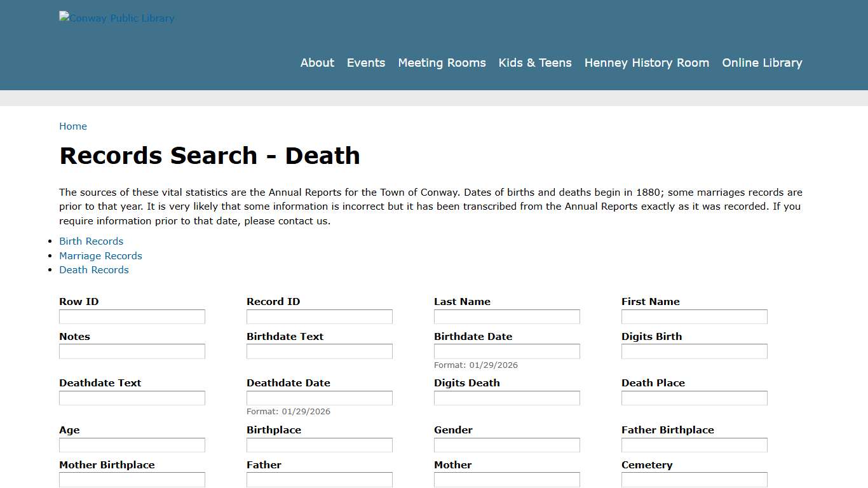Screen dimensions: 868x488
Task: Open the Events menu item
Action: tap(366, 62)
